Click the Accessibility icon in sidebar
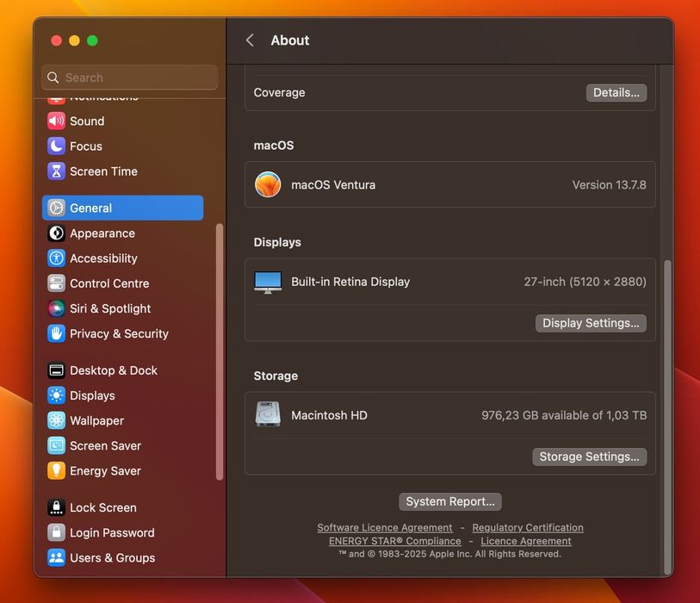Image resolution: width=700 pixels, height=603 pixels. pos(56,258)
